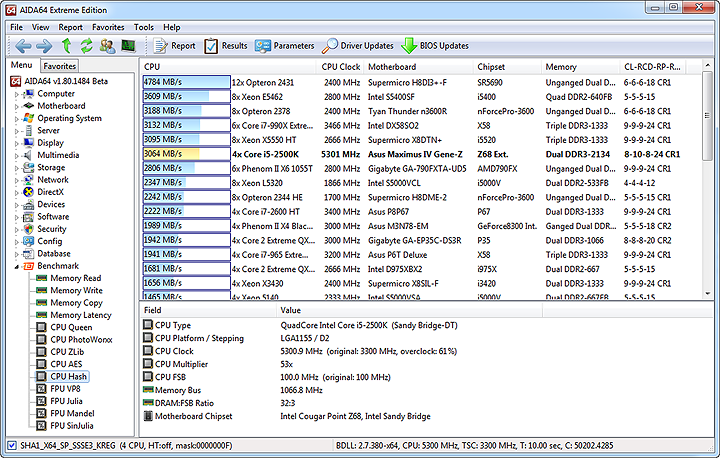Expand the Computer tree node
The height and width of the screenshot is (458, 720).
pyautogui.click(x=17, y=94)
